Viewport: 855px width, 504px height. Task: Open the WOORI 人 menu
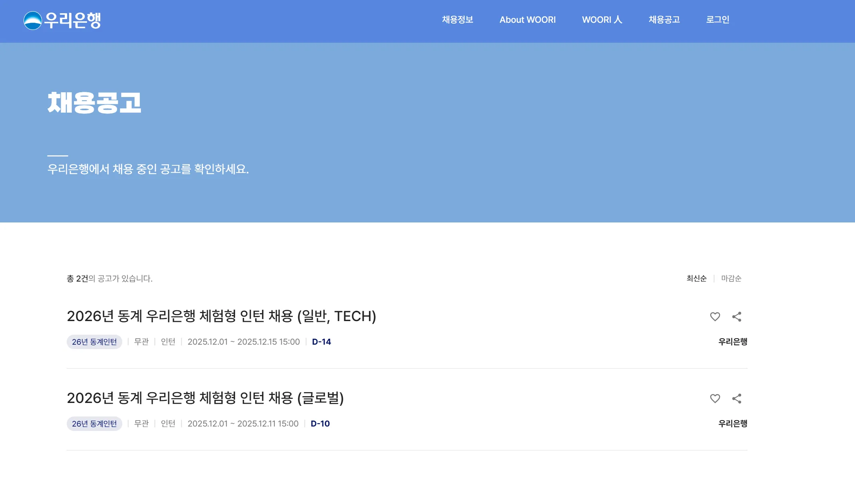click(x=602, y=20)
